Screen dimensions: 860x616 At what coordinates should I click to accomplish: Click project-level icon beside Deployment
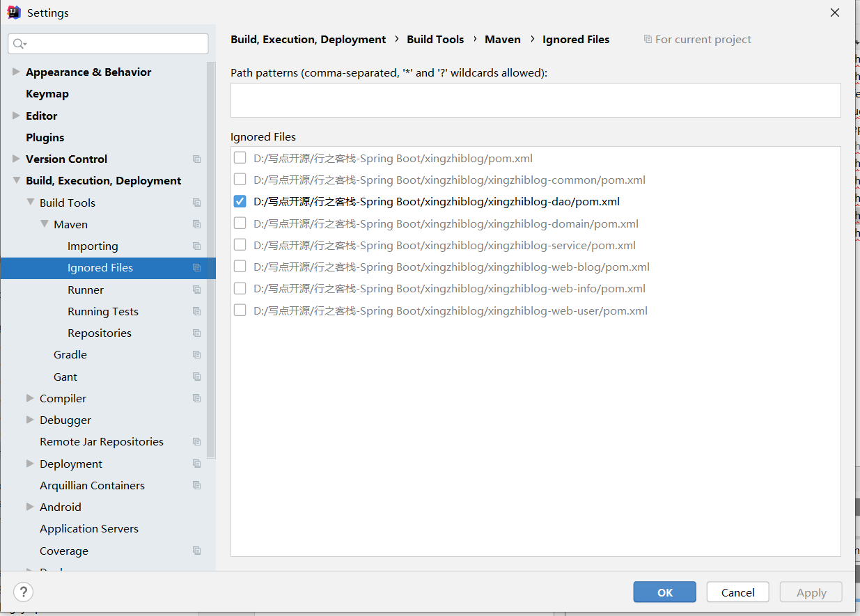click(x=196, y=464)
